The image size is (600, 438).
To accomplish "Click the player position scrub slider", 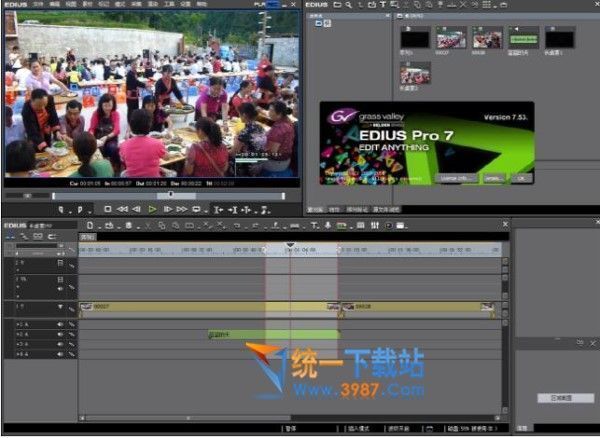I will pyautogui.click(x=170, y=195).
